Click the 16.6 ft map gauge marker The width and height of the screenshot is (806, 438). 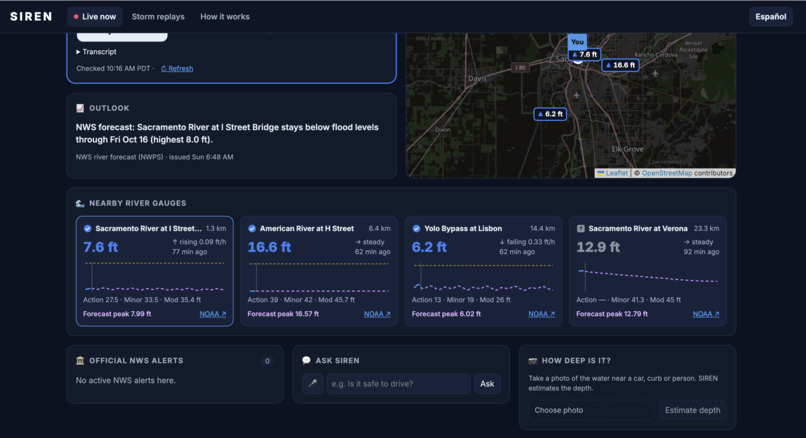click(x=620, y=65)
